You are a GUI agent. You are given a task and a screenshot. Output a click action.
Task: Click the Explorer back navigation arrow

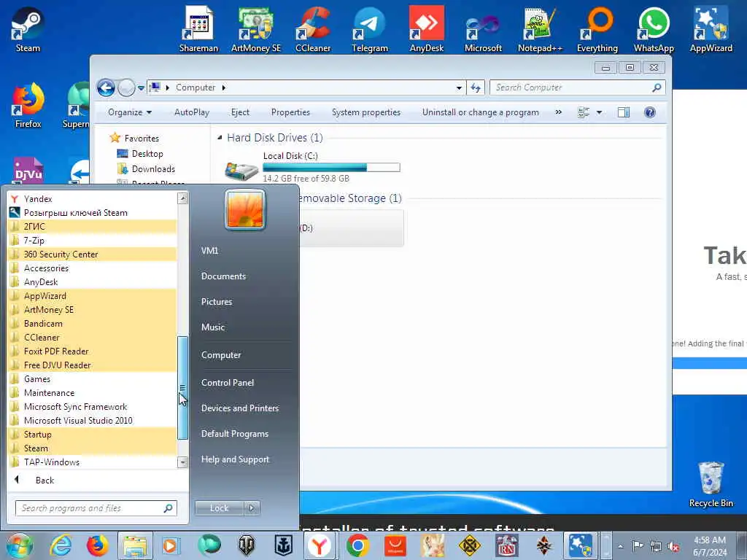[106, 87]
